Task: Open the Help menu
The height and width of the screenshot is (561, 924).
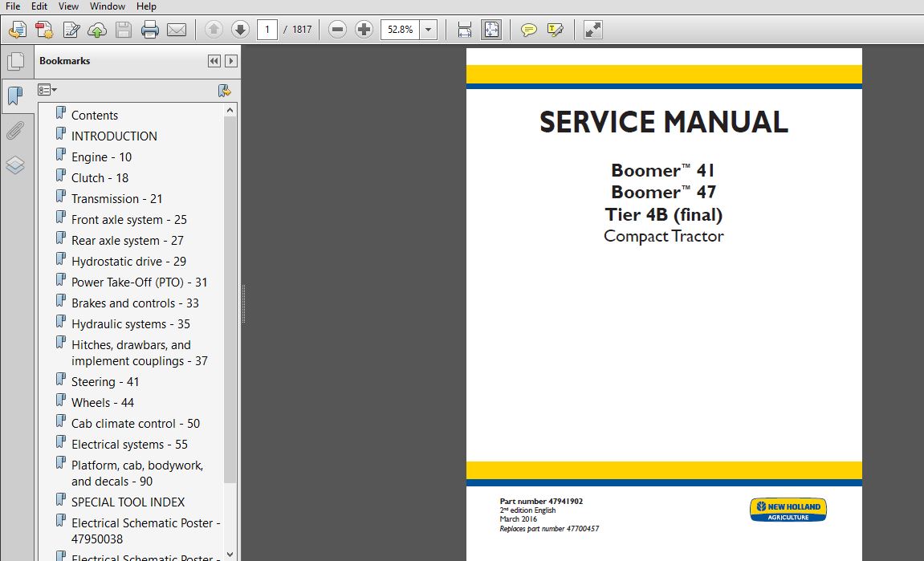Action: (x=146, y=6)
